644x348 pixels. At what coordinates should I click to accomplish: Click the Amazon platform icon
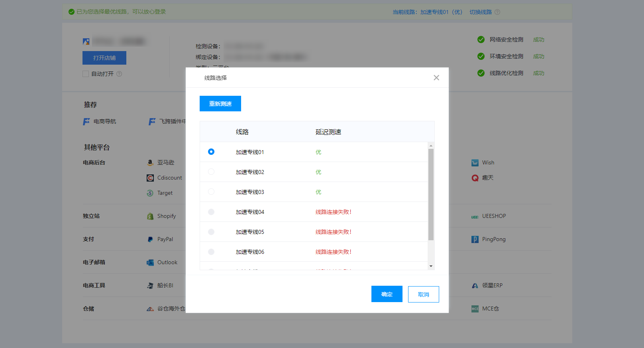pyautogui.click(x=150, y=162)
